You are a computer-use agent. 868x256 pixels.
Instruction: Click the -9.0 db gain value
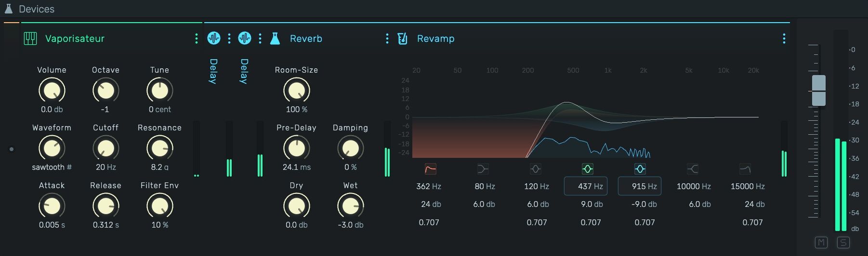[644, 204]
